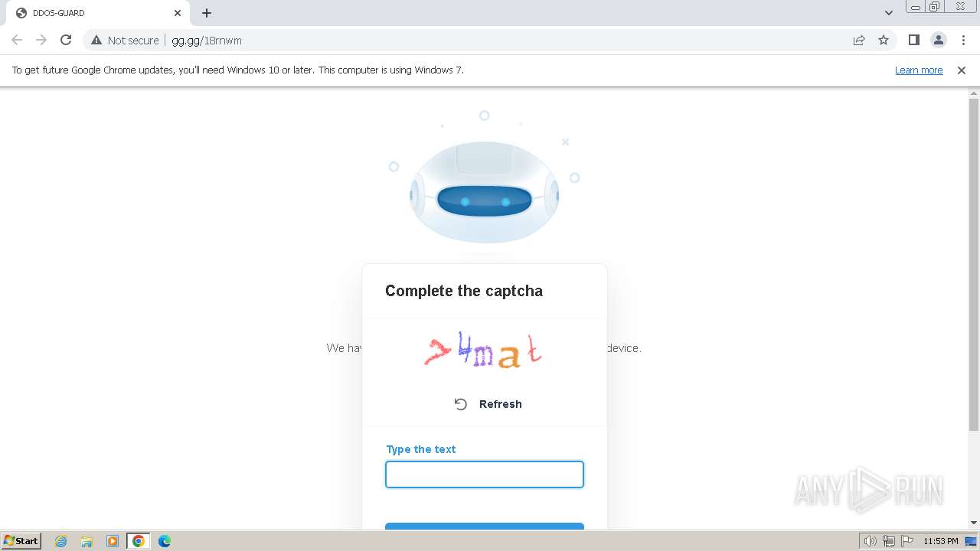Click the page vertical scrollbar
This screenshot has height=551, width=980.
coord(974,264)
